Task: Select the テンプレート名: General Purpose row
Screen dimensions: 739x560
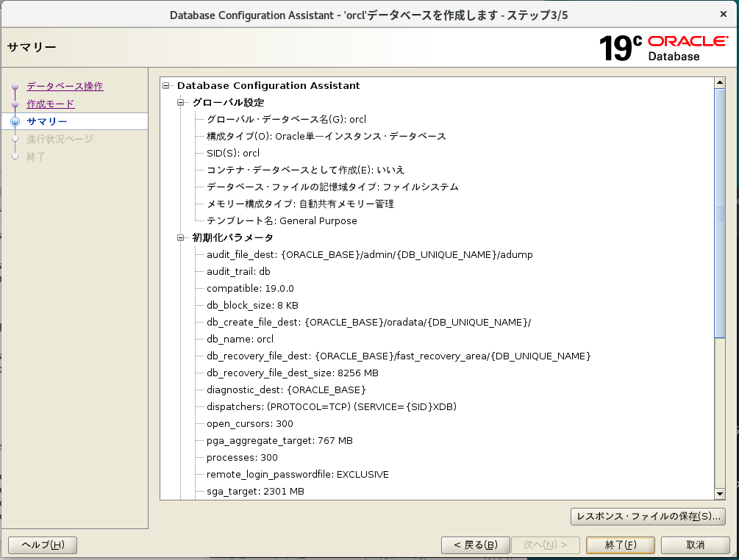Action: 282,221
